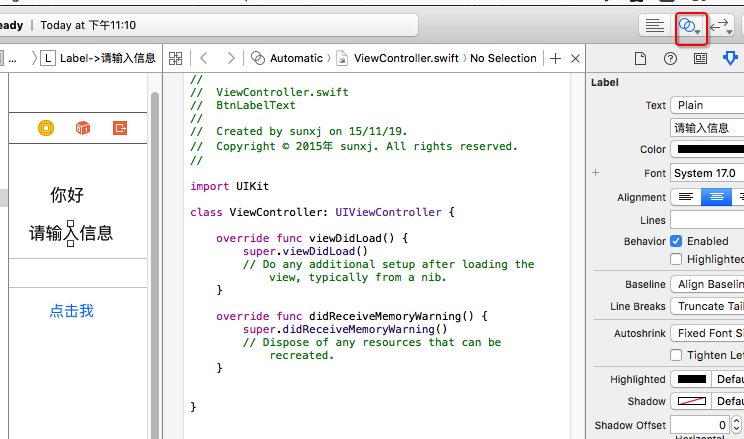Set alignment to center
The height and width of the screenshot is (439, 744).
click(716, 197)
